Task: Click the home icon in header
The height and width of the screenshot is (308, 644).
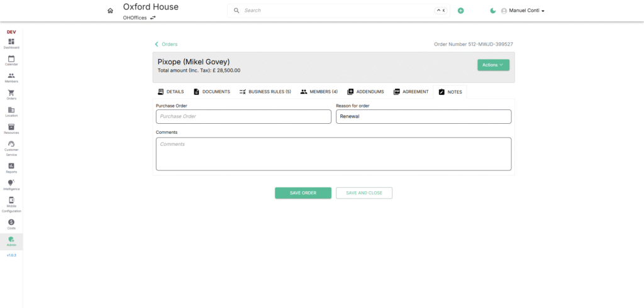Action: pyautogui.click(x=110, y=11)
